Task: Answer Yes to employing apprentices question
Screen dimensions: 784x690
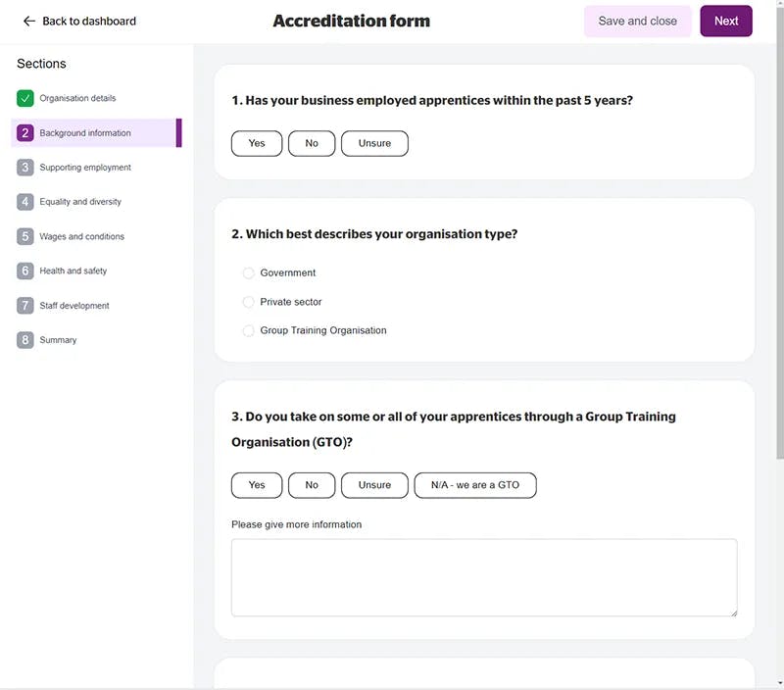Action: pyautogui.click(x=257, y=143)
